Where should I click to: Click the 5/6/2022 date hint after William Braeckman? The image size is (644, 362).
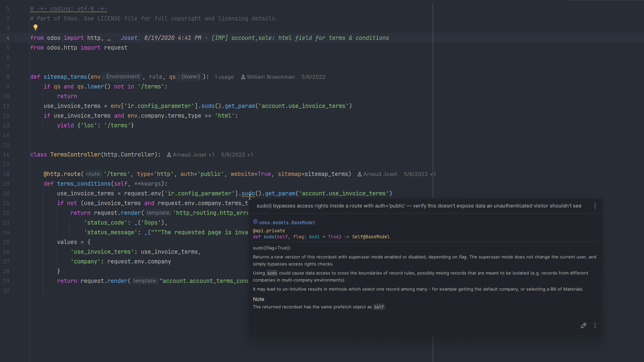click(x=314, y=77)
